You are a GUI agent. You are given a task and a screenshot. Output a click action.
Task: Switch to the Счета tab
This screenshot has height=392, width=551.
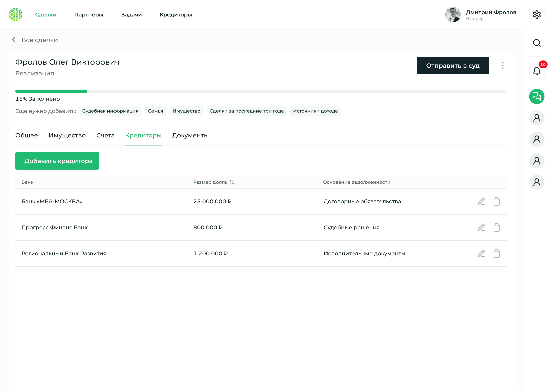point(105,135)
